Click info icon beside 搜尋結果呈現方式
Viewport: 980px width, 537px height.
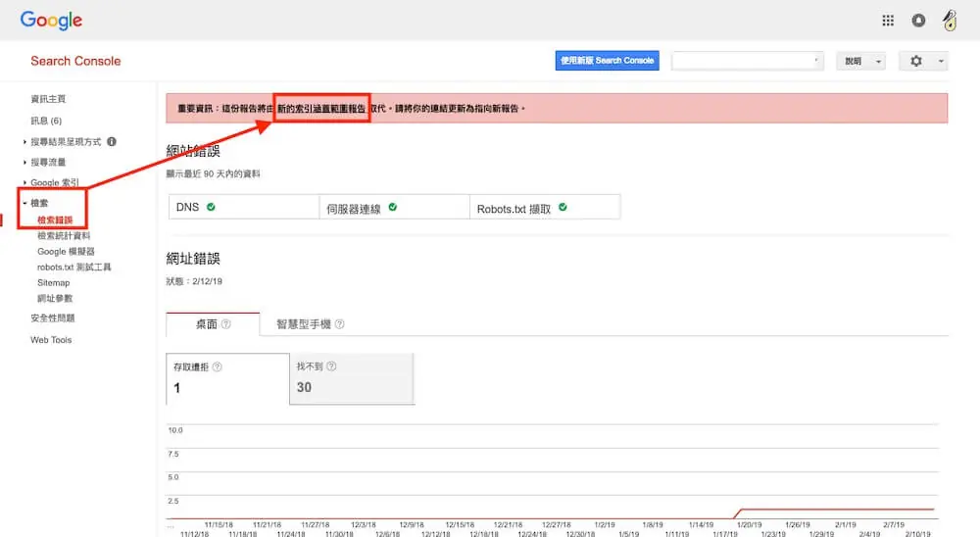coord(112,141)
